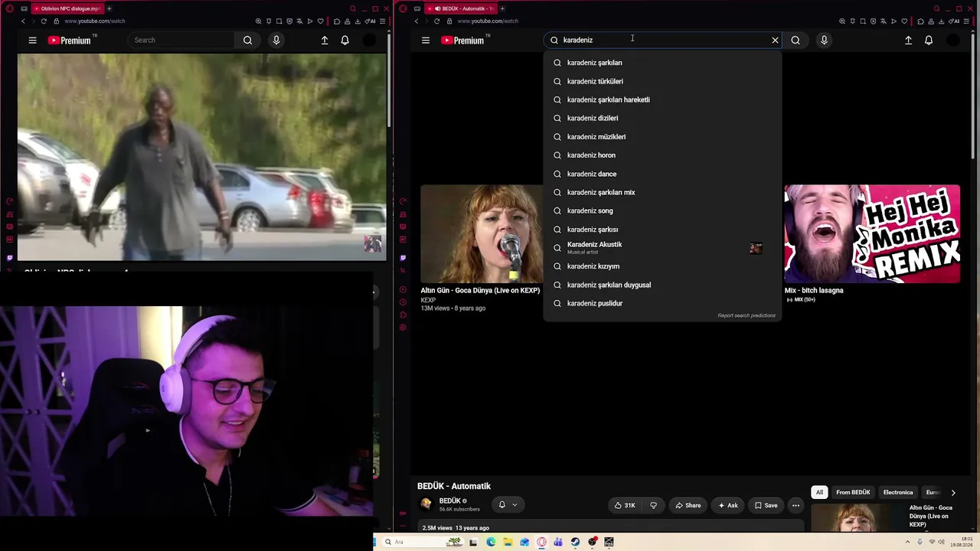Click the Ask button below the video
980x551 pixels.
click(x=727, y=505)
